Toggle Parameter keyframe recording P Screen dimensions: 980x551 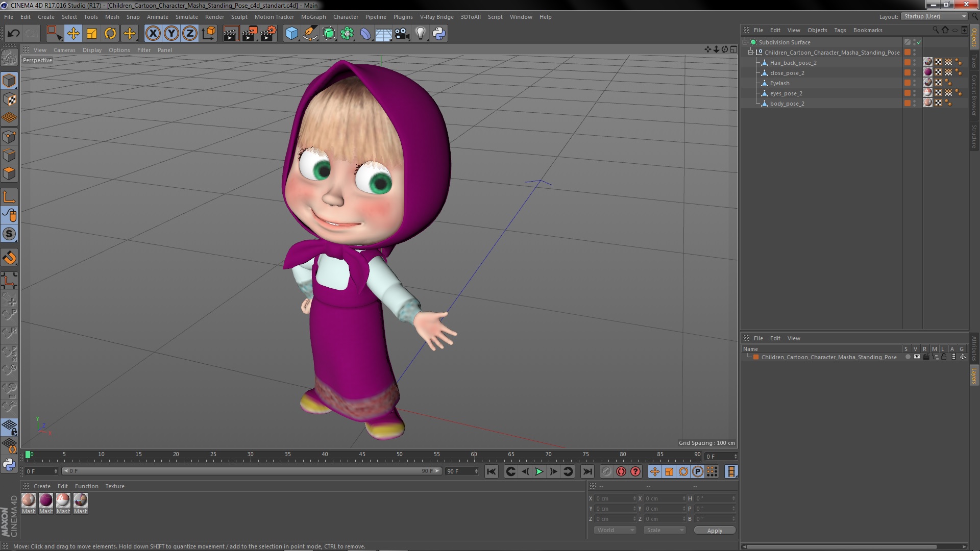[x=698, y=472]
